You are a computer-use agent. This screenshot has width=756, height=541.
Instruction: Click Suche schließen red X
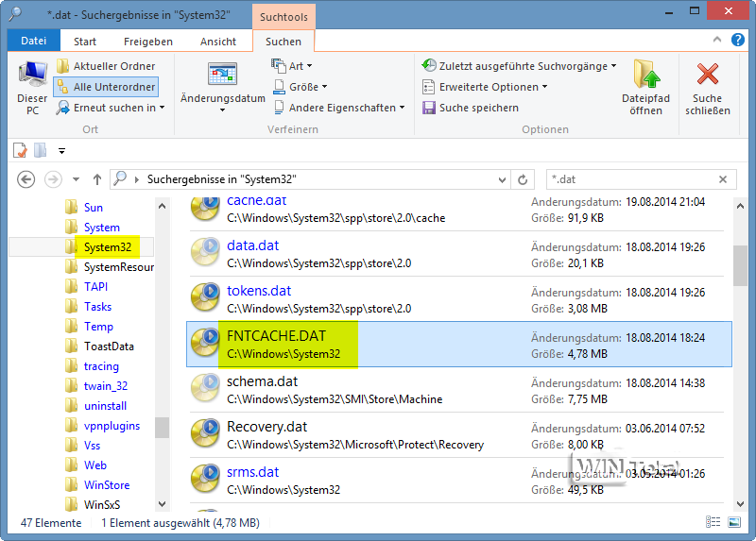tap(707, 75)
